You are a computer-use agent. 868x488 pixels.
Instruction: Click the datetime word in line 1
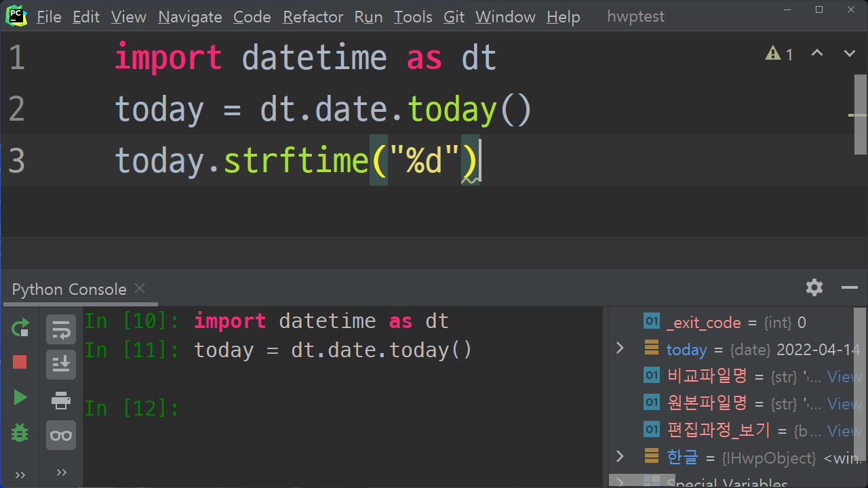(314, 58)
